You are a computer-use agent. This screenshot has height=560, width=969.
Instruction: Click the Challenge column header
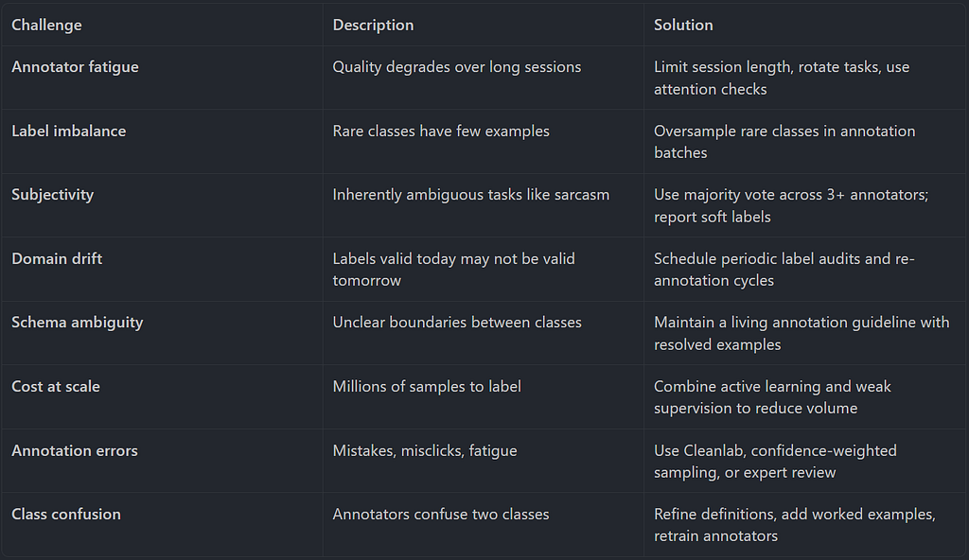[46, 25]
